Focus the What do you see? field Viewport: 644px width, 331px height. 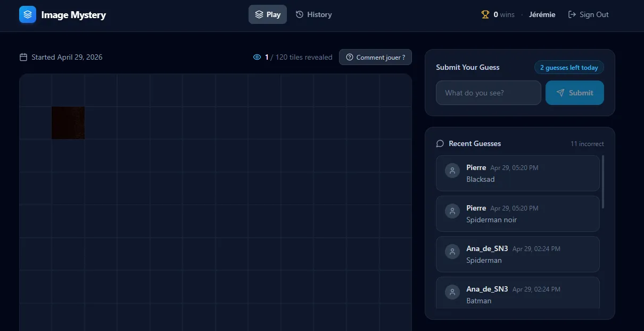(489, 93)
